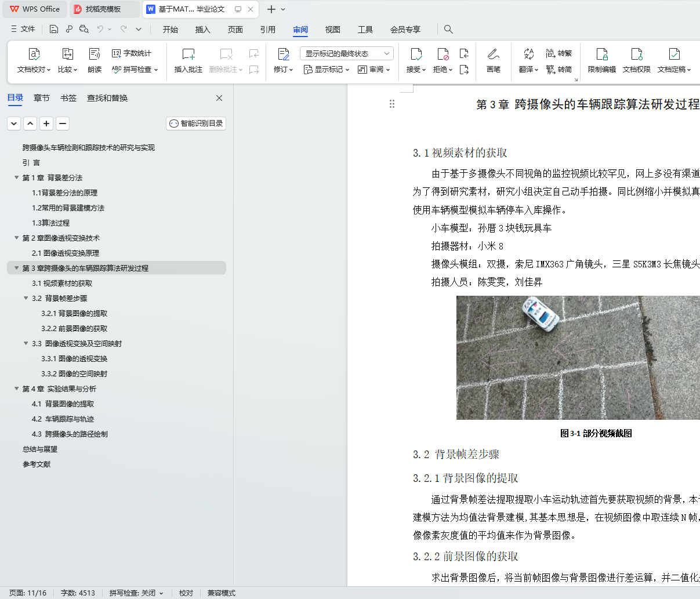Viewport: 700px width, 599px height.
Task: Go to 参考文献 outline entry
Action: click(x=37, y=464)
